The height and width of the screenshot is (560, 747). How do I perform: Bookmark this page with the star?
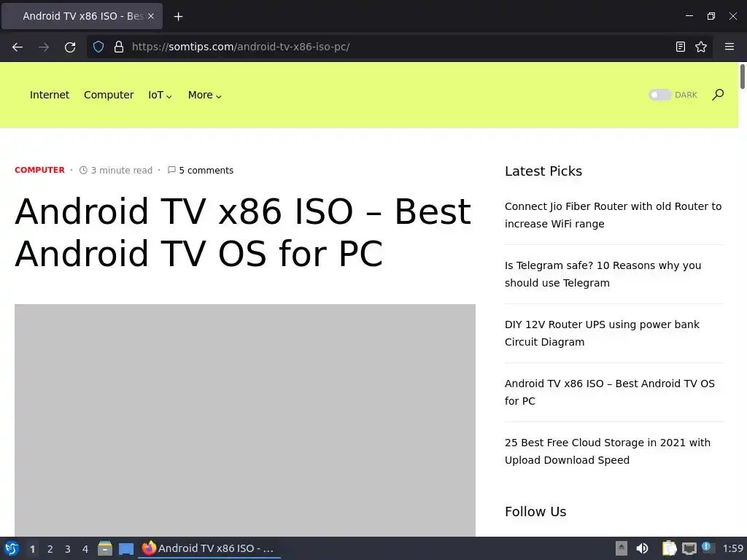coord(701,47)
